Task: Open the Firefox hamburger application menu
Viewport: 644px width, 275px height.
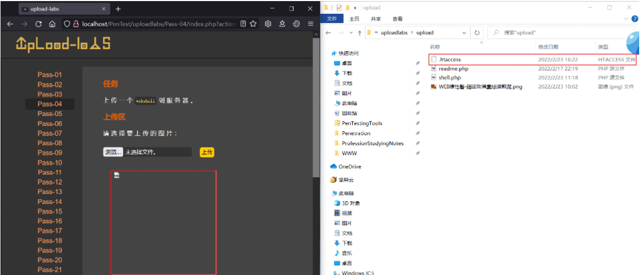Action: pyautogui.click(x=311, y=24)
